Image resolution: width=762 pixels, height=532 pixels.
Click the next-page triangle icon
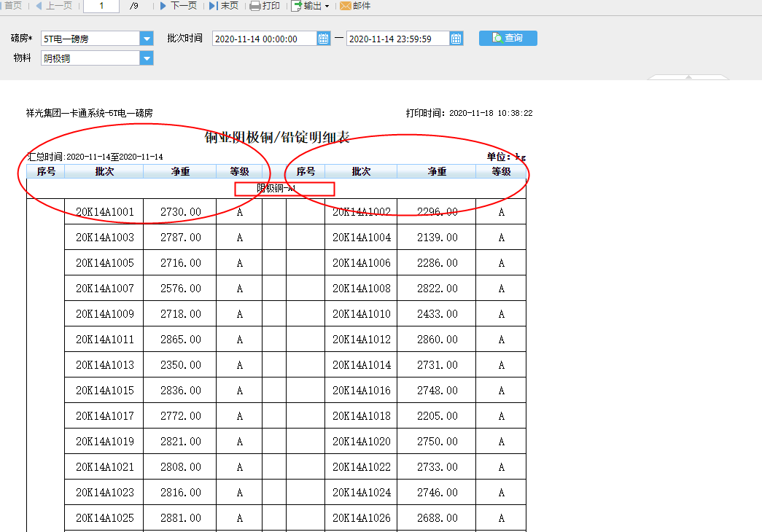[163, 6]
